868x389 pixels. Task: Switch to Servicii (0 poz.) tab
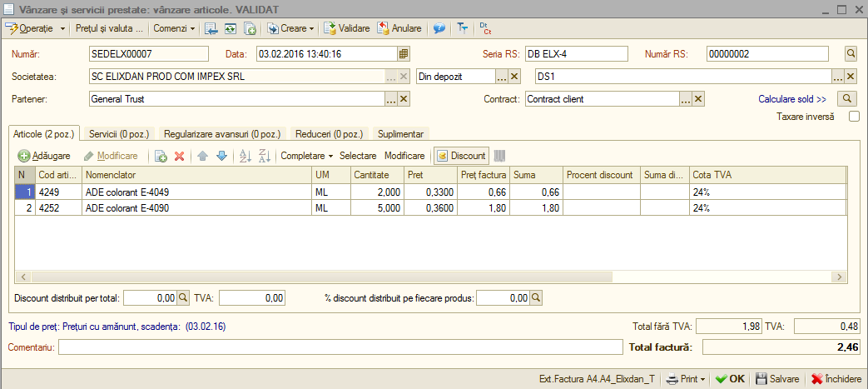click(x=119, y=133)
